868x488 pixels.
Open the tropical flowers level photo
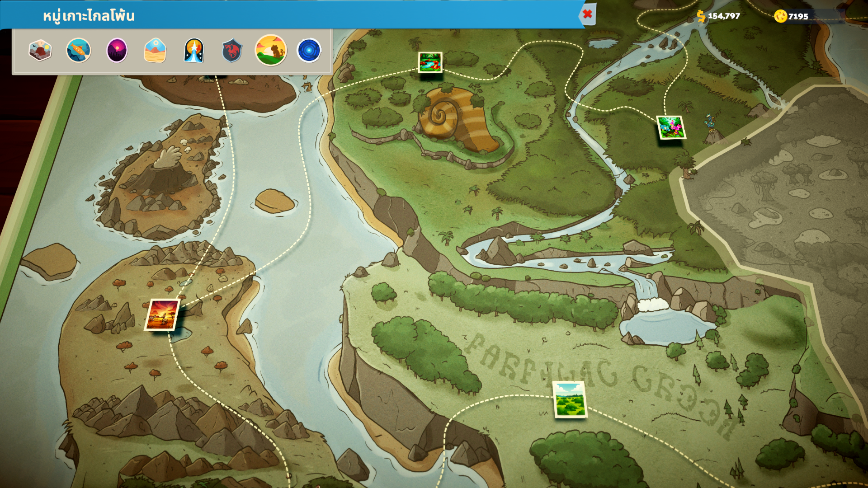[671, 127]
